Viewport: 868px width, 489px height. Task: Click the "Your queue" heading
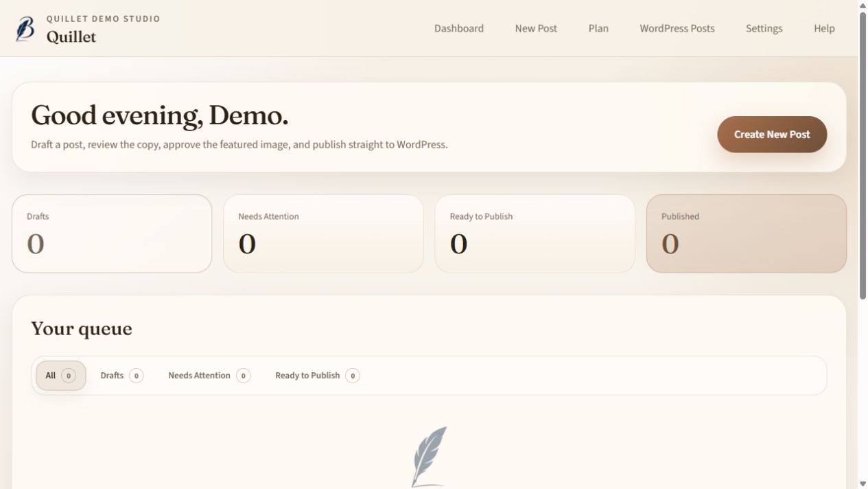click(x=82, y=329)
